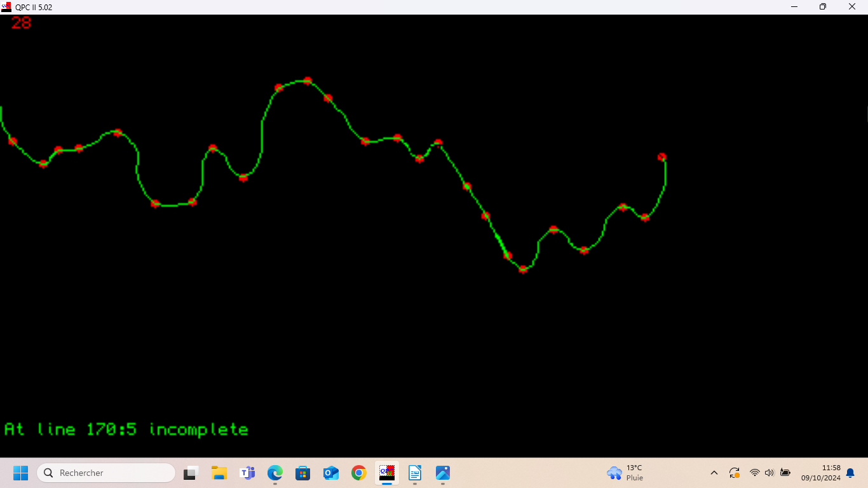Open the Microsoft Store taskbar icon
Viewport: 868px width, 488px height.
pos(303,473)
